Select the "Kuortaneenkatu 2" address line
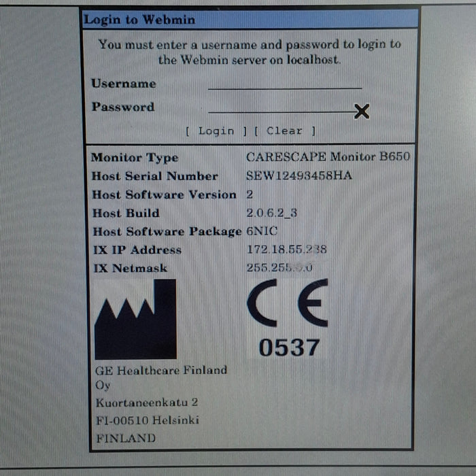 point(147,403)
